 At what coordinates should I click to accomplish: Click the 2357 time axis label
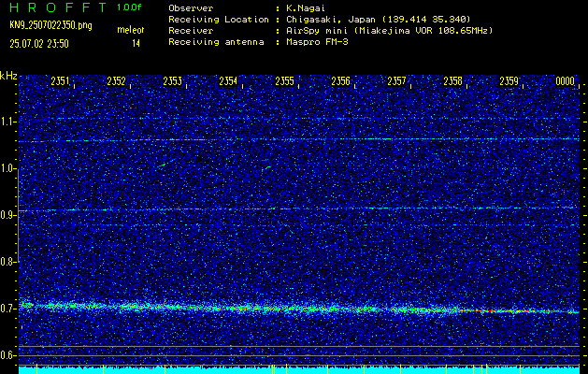[x=396, y=81]
